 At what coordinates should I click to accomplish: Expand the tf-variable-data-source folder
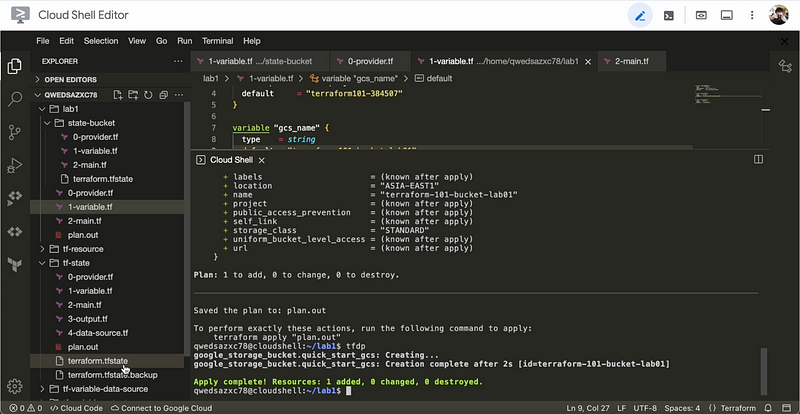[42, 389]
